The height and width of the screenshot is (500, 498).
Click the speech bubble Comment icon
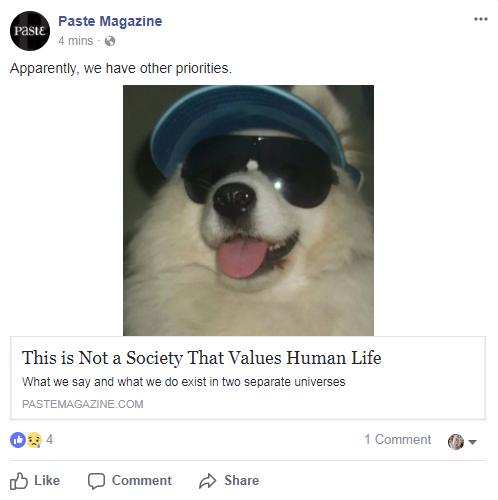(96, 481)
